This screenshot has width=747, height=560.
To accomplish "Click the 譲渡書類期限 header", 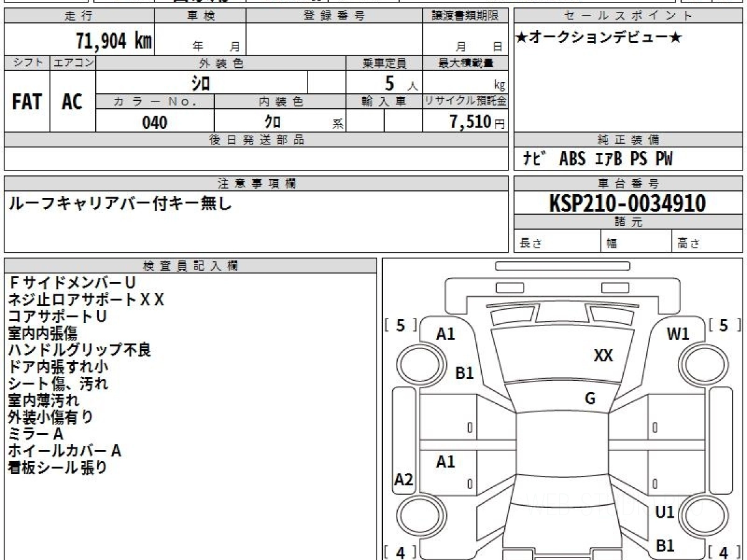I will pyautogui.click(x=465, y=16).
